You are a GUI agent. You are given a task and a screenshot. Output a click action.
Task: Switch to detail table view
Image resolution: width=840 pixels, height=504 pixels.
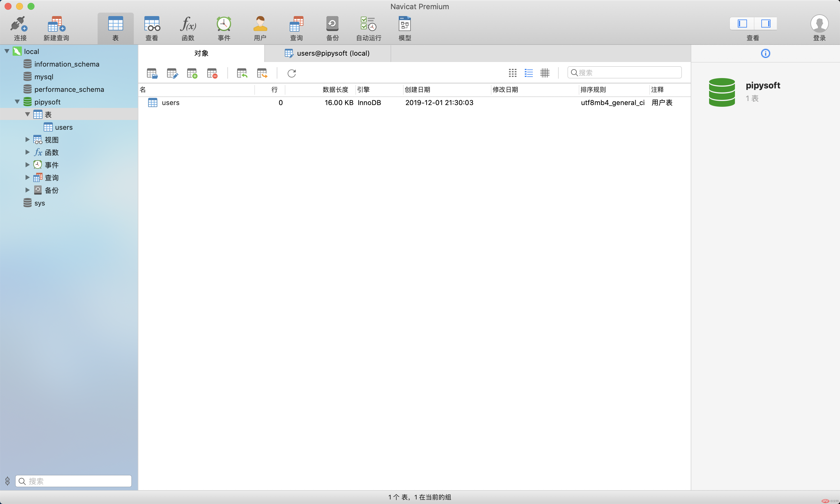point(545,73)
